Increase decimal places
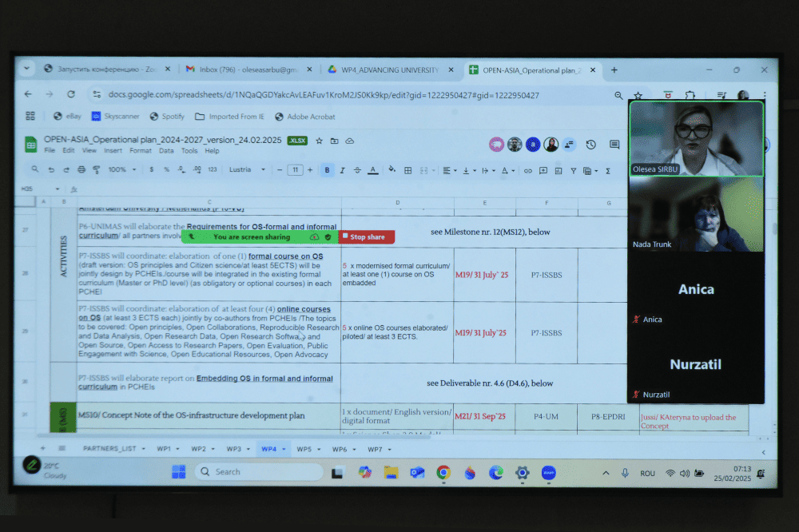The width and height of the screenshot is (799, 532). [x=197, y=169]
